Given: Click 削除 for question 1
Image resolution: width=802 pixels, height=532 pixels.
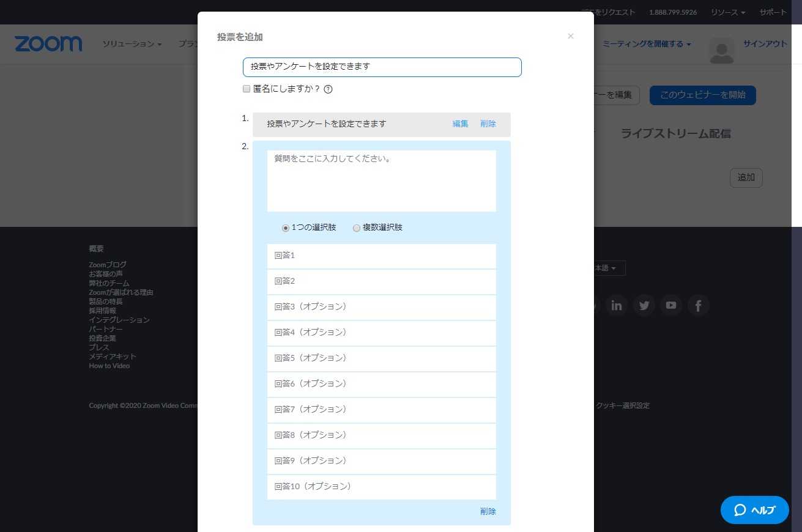Looking at the screenshot, I should 488,124.
